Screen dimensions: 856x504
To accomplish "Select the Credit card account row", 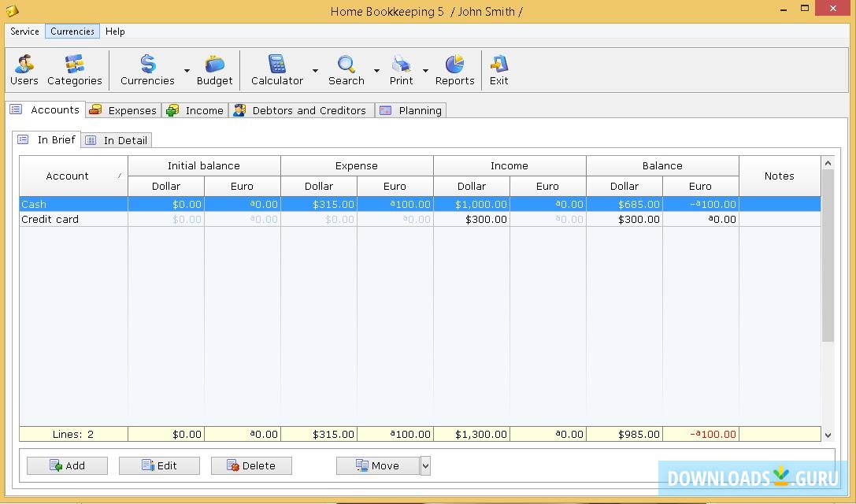I will tap(50, 220).
